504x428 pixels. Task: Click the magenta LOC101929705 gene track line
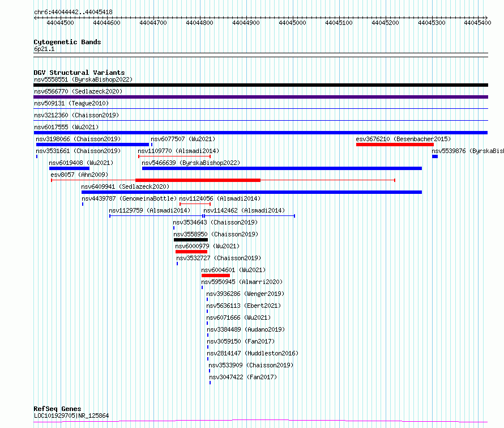(x=260, y=421)
